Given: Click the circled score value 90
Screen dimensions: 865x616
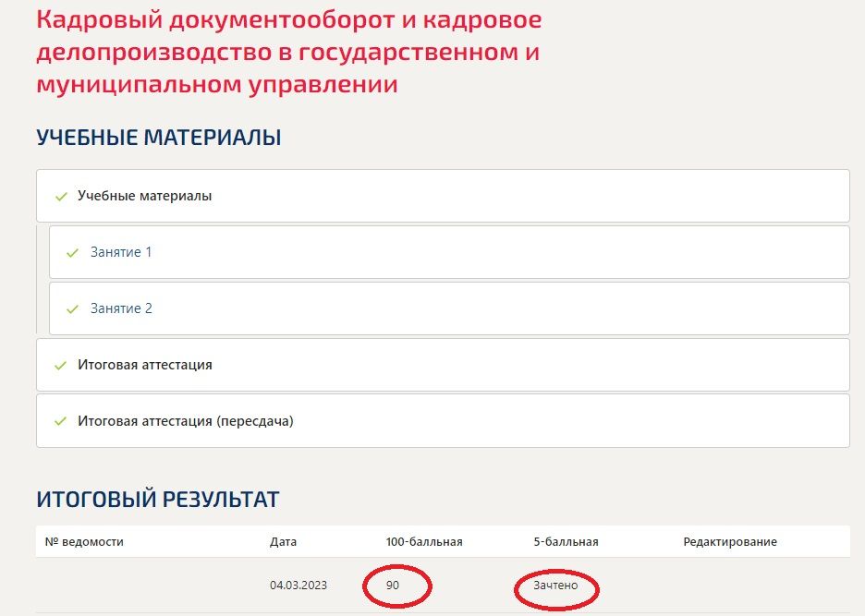Looking at the screenshot, I should coord(393,586).
